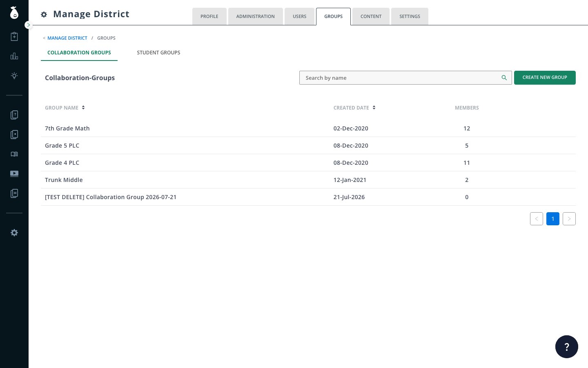The height and width of the screenshot is (368, 588).
Task: Open the Trunk Middle group
Action: 308,180
